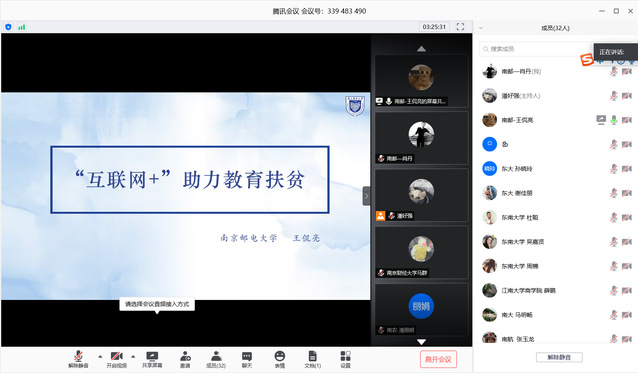The width and height of the screenshot is (638, 373).
Task: Click the fullscreen icon beside the meeting timer
Action: (460, 27)
